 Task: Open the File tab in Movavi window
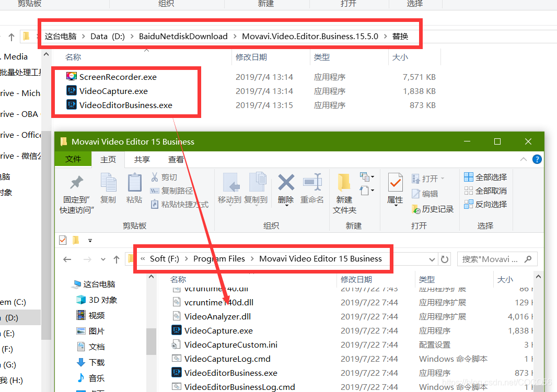click(x=73, y=159)
